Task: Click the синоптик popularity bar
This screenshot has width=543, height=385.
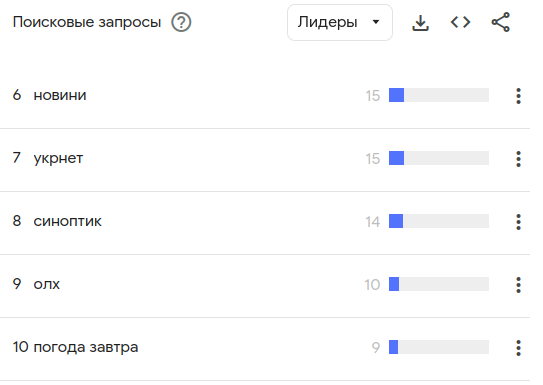Action: pos(439,221)
